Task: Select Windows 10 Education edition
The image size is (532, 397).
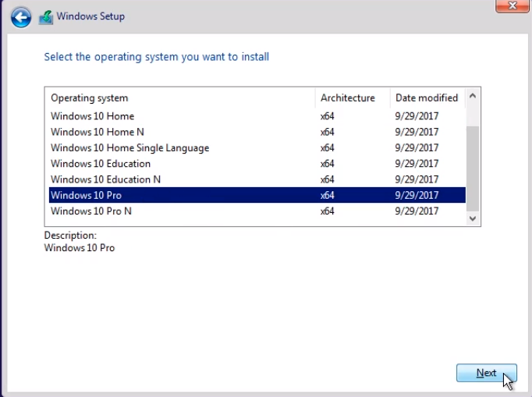Action: tap(257, 164)
